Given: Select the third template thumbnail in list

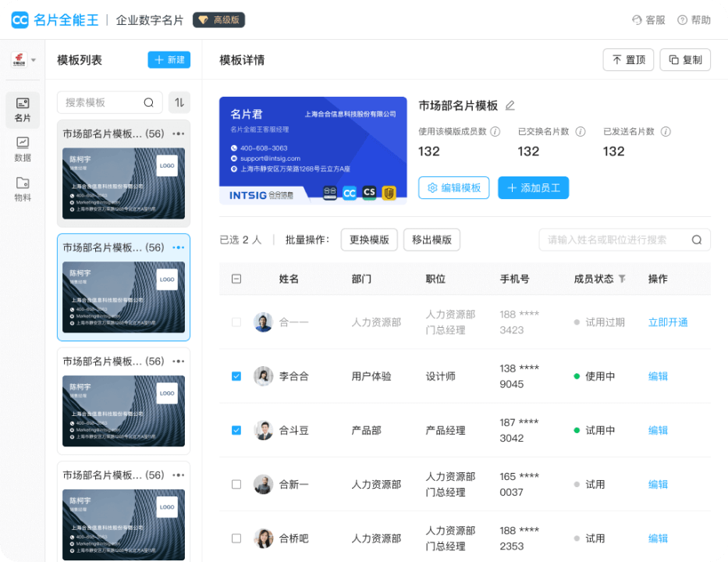Looking at the screenshot, I should click(x=123, y=411).
